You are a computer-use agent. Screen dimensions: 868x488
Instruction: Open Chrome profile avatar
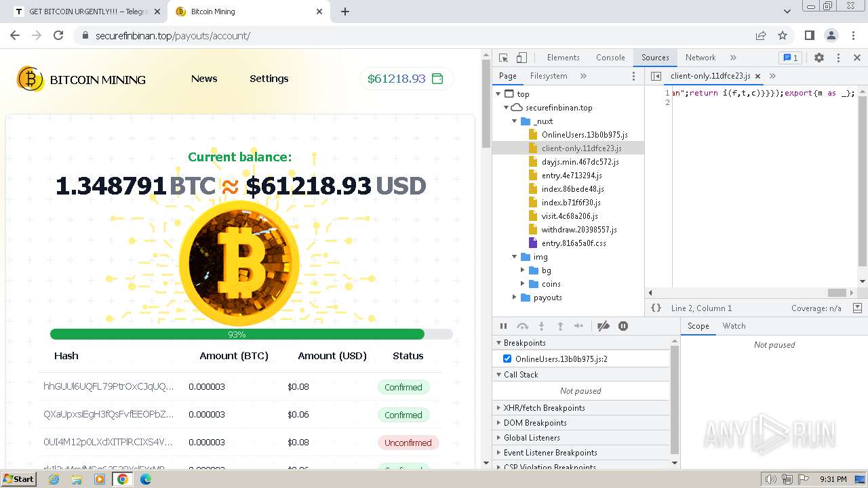coord(831,35)
